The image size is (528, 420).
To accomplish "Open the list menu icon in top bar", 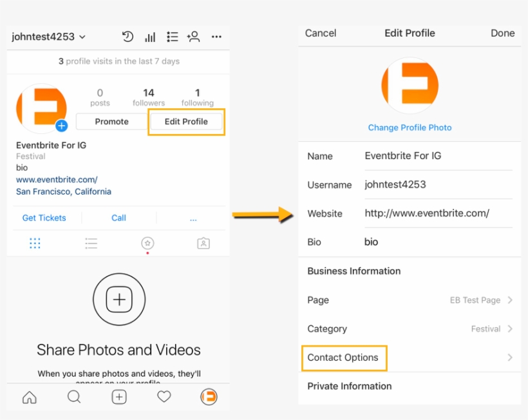I will click(172, 37).
